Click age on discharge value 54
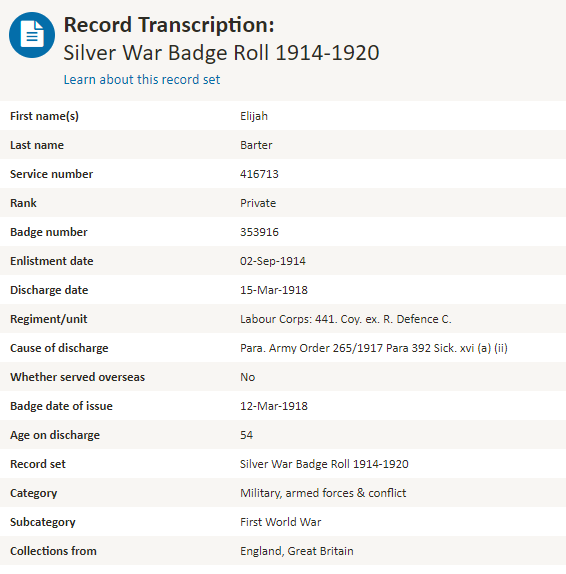This screenshot has height=574, width=566. (x=246, y=435)
